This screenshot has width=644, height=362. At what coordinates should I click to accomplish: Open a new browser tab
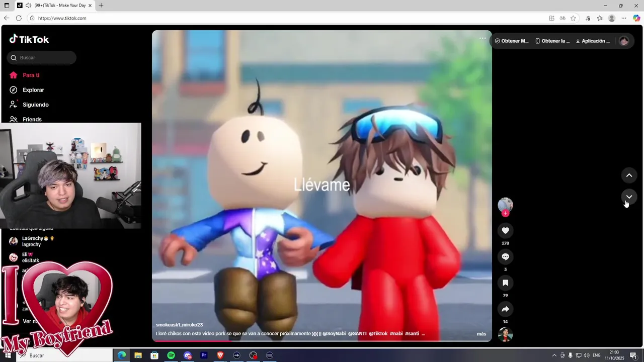point(101,6)
